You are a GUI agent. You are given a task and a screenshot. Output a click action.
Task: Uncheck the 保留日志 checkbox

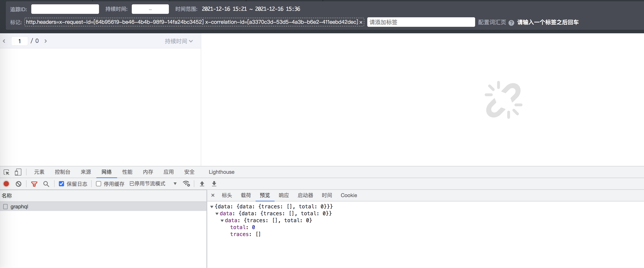point(61,184)
